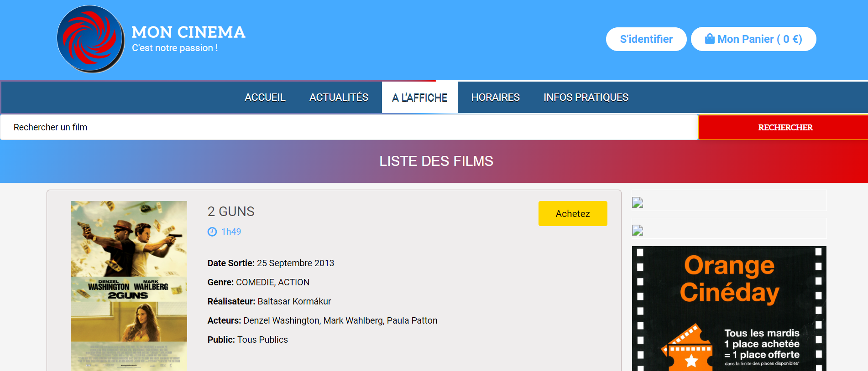Click the 2 GUNS film title
Viewport: 868px width, 371px height.
pyautogui.click(x=231, y=211)
